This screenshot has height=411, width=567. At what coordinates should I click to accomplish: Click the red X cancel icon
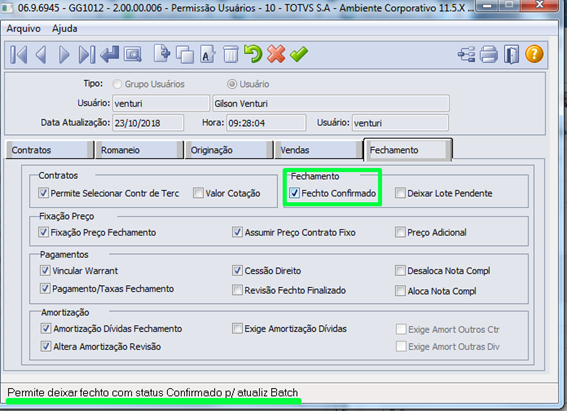point(276,54)
